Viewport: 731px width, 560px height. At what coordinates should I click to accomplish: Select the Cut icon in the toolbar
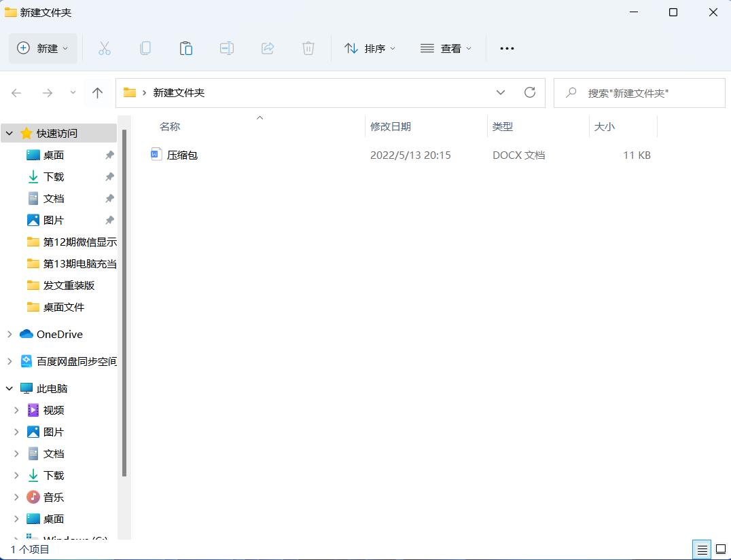pos(105,48)
